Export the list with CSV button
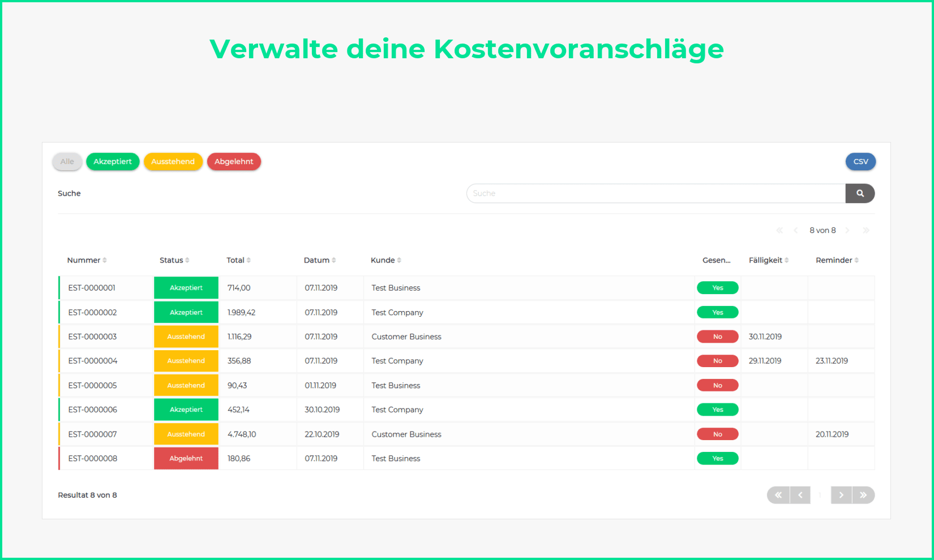This screenshot has height=560, width=934. [860, 162]
